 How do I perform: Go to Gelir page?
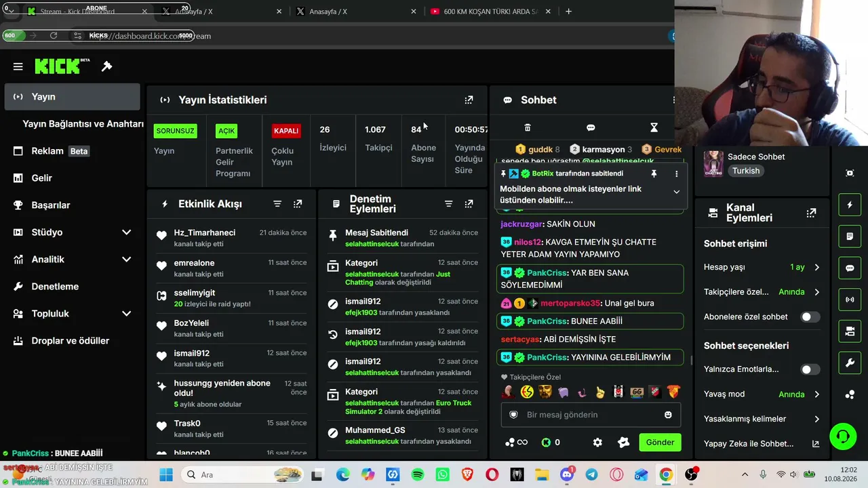coord(72,178)
